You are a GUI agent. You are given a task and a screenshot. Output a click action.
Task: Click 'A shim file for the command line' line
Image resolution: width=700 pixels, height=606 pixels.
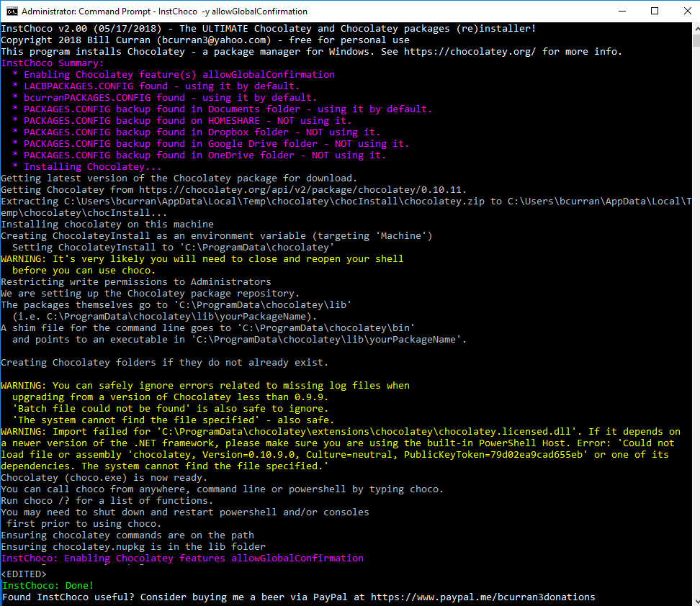(x=208, y=328)
